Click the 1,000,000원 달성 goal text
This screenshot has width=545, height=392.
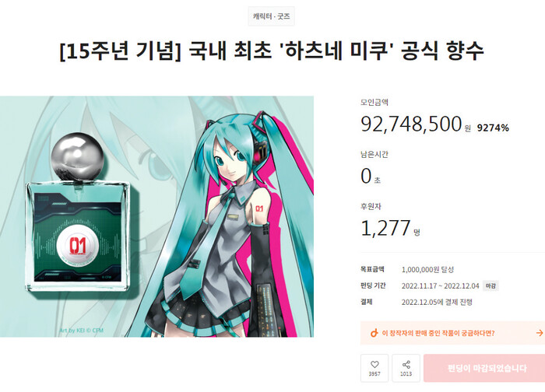coord(428,269)
